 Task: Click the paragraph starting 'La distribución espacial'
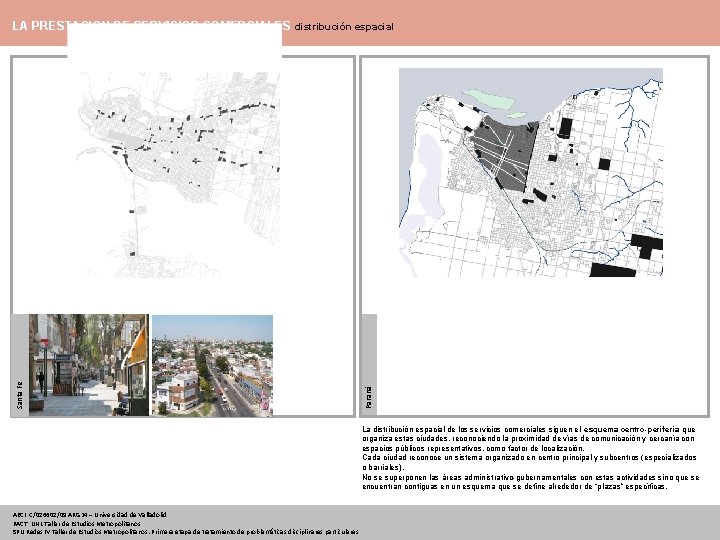pos(529,439)
